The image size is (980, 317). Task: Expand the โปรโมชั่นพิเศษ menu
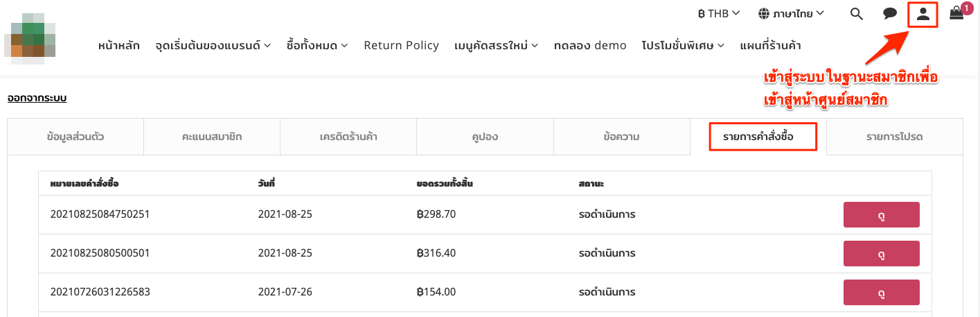683,45
